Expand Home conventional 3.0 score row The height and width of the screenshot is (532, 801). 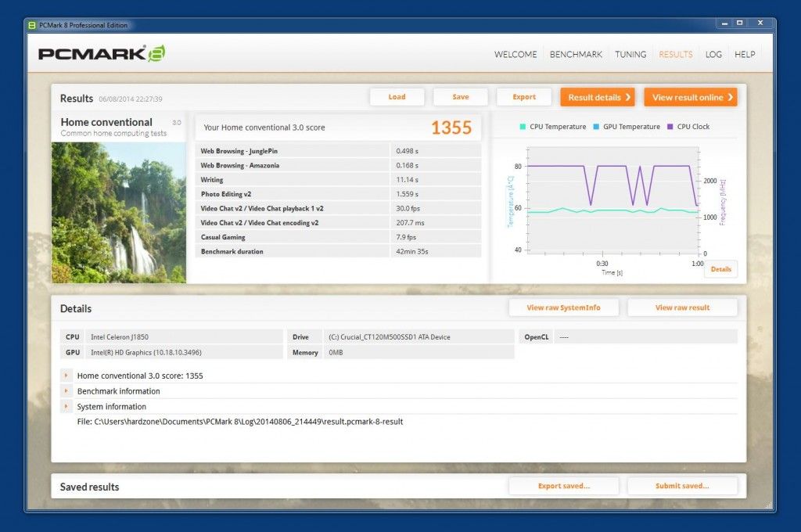(66, 376)
